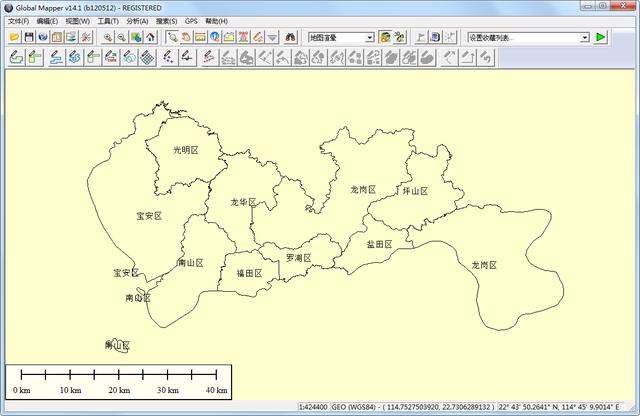Viewport: 640px width, 416px height.
Task: Switch to the Pan hand tool mode
Action: [x=186, y=37]
